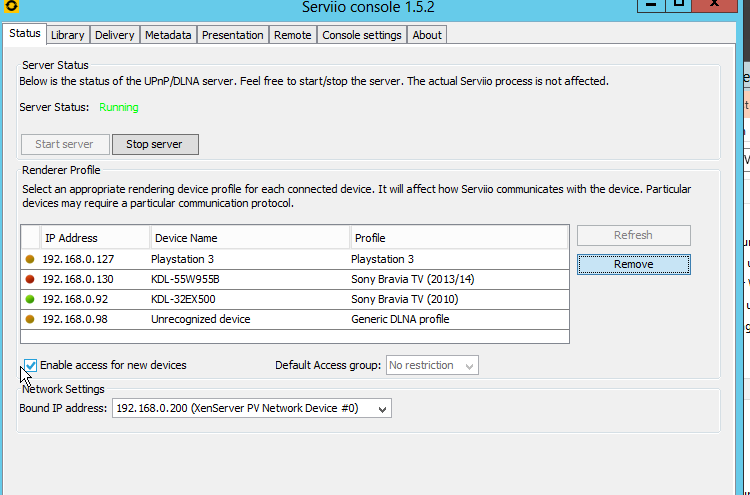Open profile cell for Unrecognized device
This screenshot has height=495, width=750.
coord(458,319)
